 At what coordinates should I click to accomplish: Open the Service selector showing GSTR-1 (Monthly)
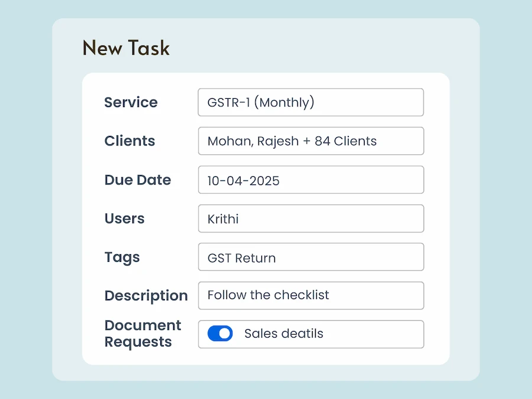click(x=311, y=102)
